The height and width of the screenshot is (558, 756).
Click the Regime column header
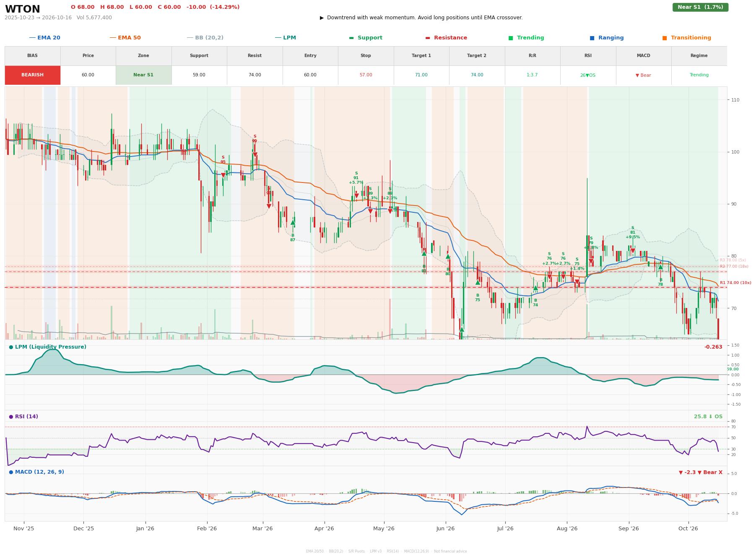tap(699, 56)
